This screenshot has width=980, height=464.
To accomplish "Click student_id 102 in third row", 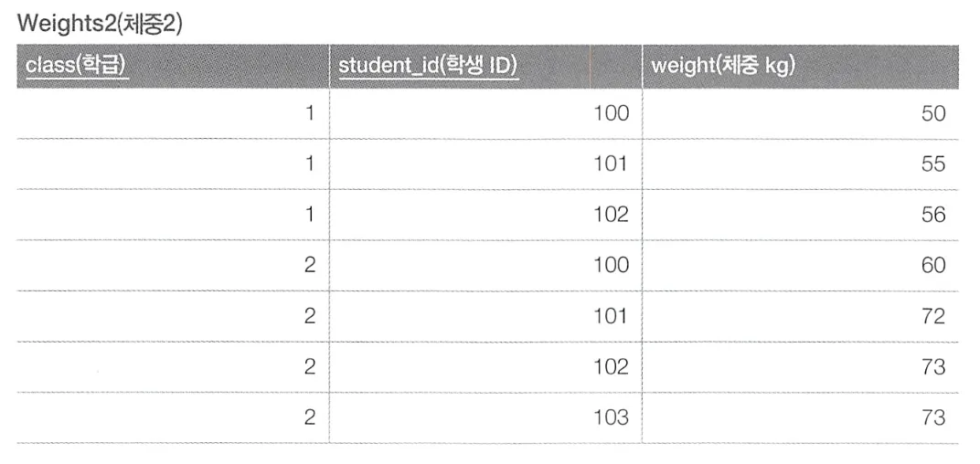I will (485, 215).
